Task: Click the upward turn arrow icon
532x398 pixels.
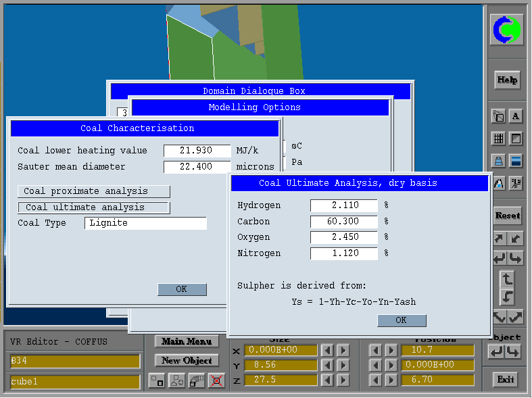Action: pos(507,278)
